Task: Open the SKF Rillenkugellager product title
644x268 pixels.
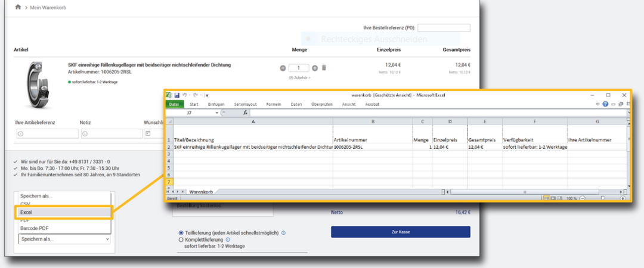Action: tap(149, 65)
